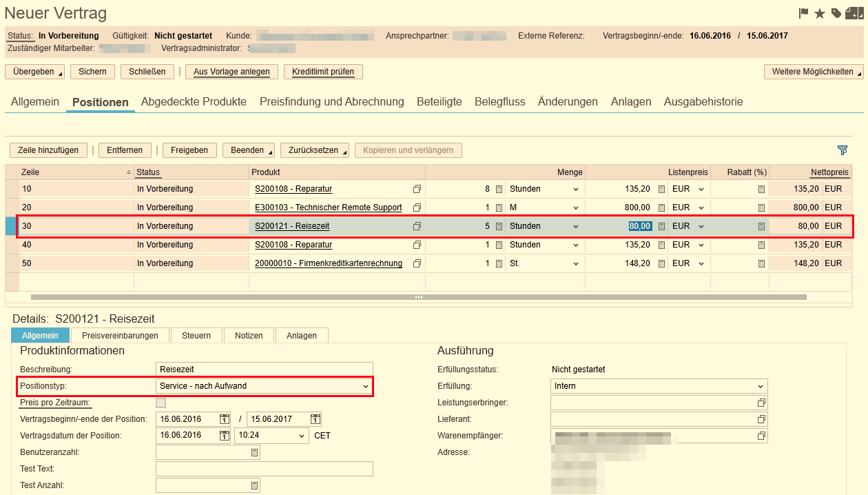Open calendar for Vertragsdatum der Position
Viewport: 868px width, 495px height.
tap(225, 436)
